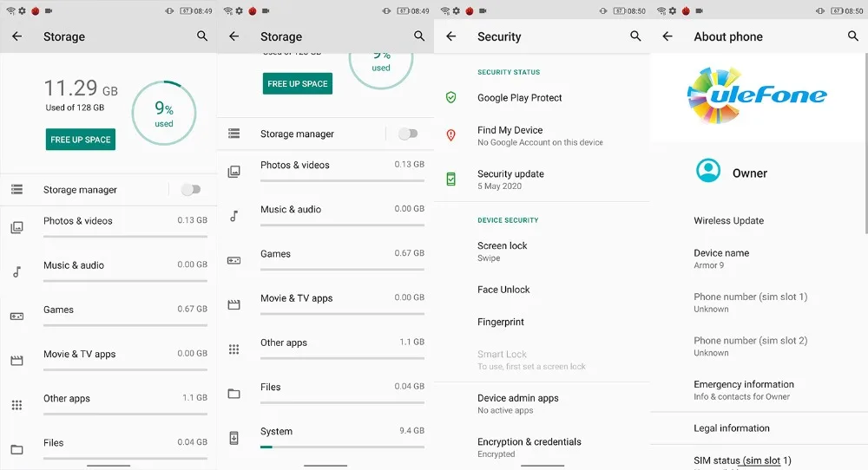
Task: Open Device name Armor 9
Action: (759, 258)
